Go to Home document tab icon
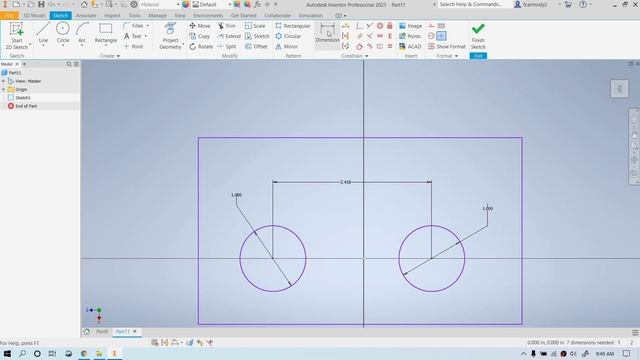Screen dimensions: 640x360 (x=87, y=332)
